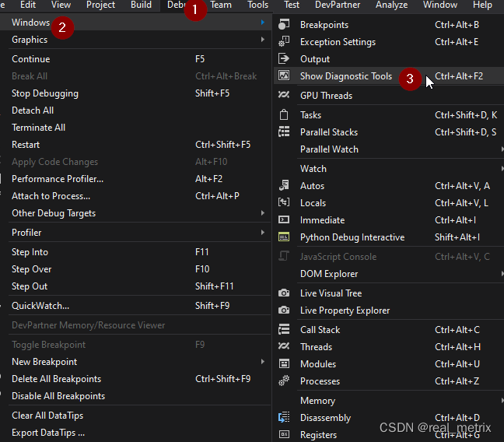Click the Breakpoints window icon
This screenshot has width=504, height=442.
point(284,24)
